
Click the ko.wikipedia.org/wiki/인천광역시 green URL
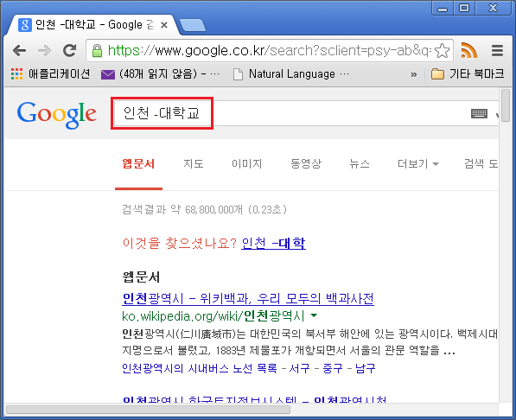tap(213, 316)
